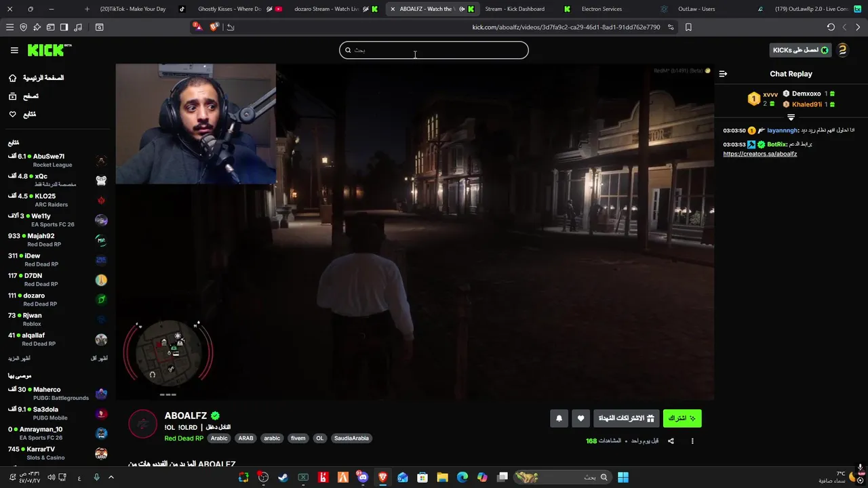868x488 pixels.
Task: Expand the chat leaderboard dropdown arrow
Action: pyautogui.click(x=791, y=117)
